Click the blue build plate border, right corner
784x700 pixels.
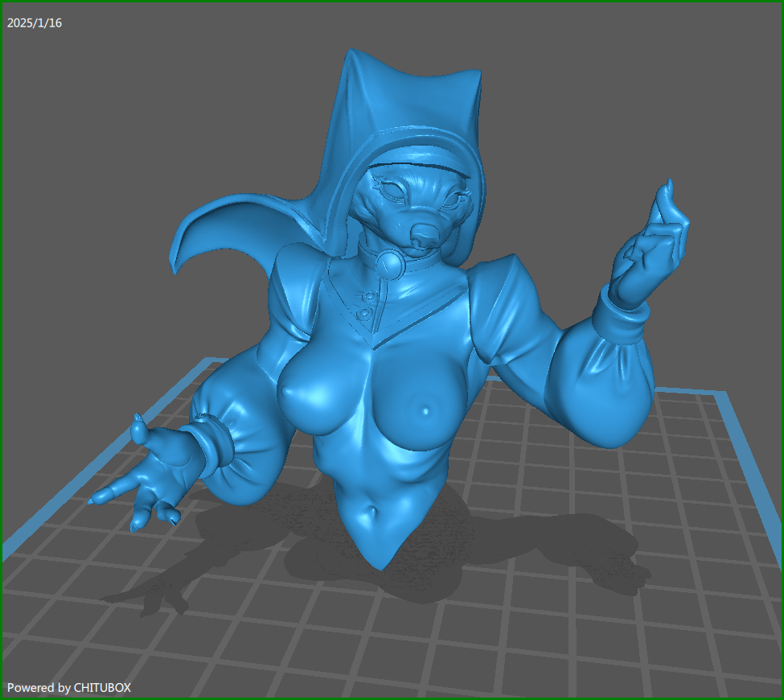(x=728, y=398)
